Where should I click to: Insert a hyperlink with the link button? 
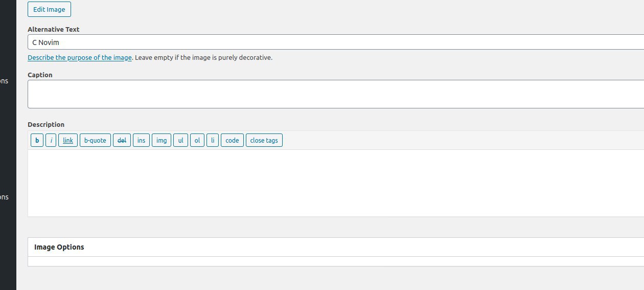[68, 140]
